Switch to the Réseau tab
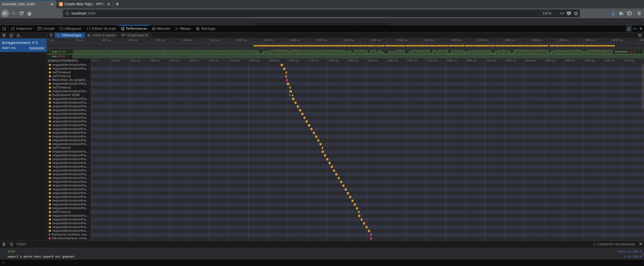The width and height of the screenshot is (644, 266). click(x=183, y=29)
